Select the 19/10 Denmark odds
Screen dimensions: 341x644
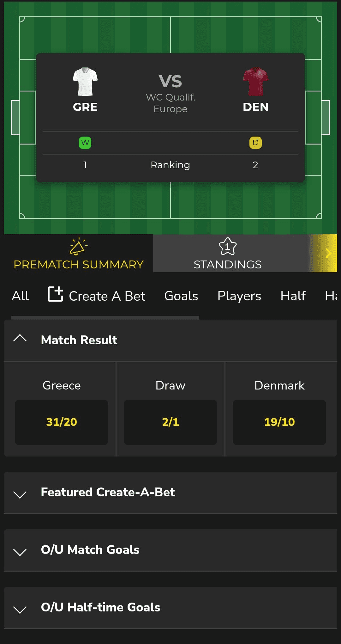[x=279, y=422]
